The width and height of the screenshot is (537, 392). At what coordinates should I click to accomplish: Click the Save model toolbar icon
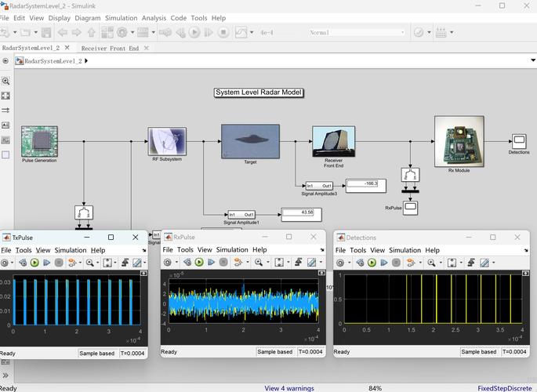click(x=45, y=33)
